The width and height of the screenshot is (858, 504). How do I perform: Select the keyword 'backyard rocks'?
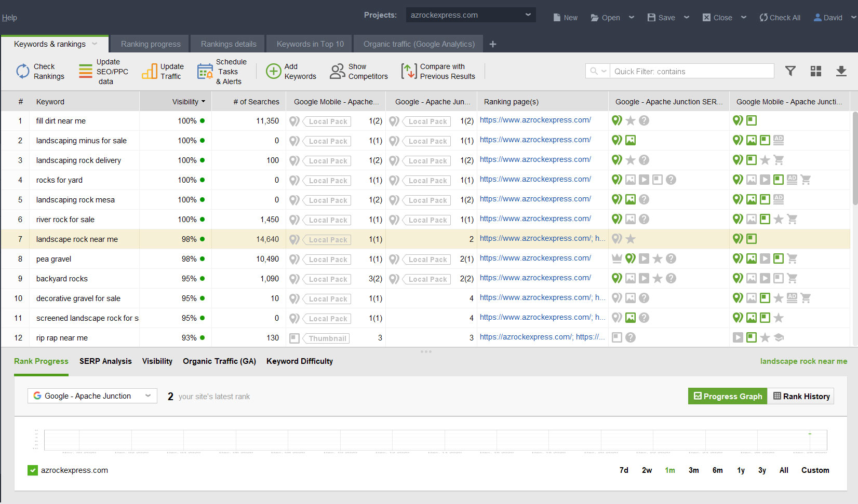point(62,279)
